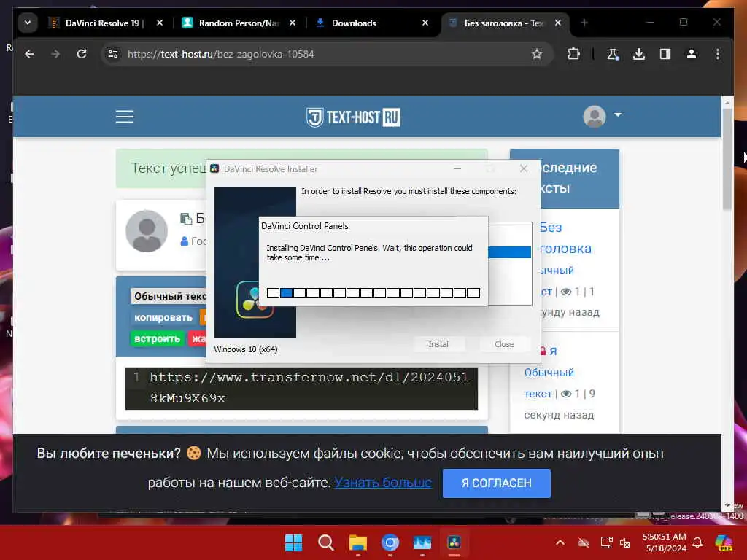
Task: Click Узнать больше cookie link
Action: click(x=383, y=483)
